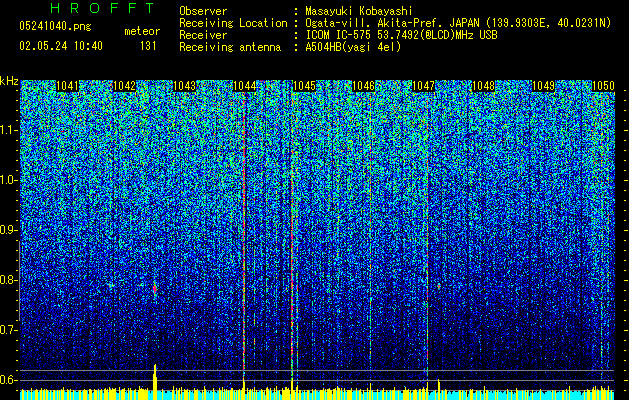Click the 1050 time marker

click(603, 86)
